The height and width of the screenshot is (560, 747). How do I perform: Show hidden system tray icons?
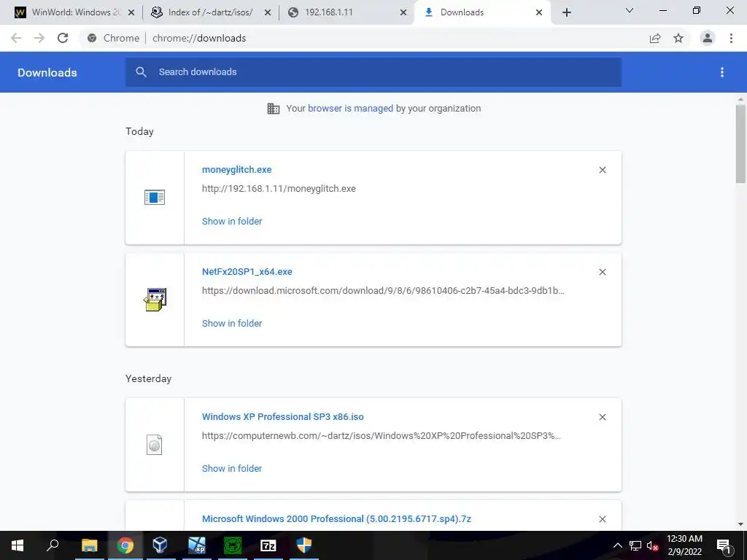pos(617,545)
